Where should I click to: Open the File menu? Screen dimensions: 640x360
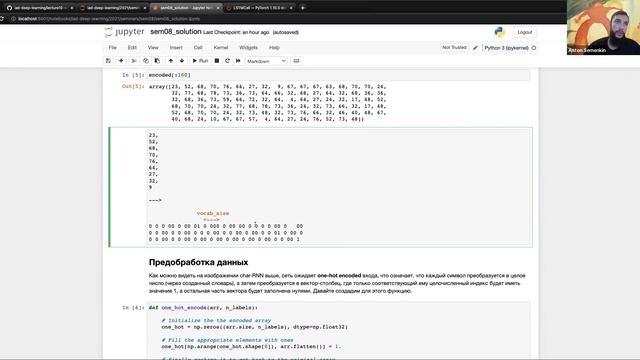click(x=113, y=47)
